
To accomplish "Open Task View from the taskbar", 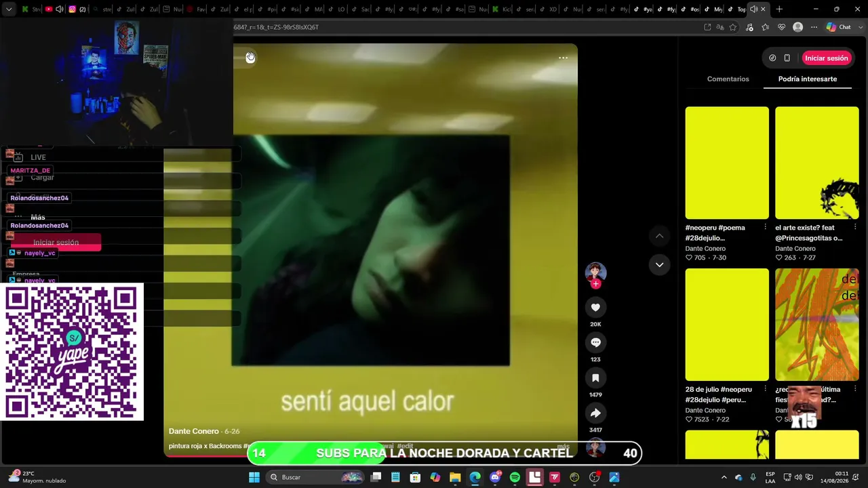I will click(x=376, y=477).
